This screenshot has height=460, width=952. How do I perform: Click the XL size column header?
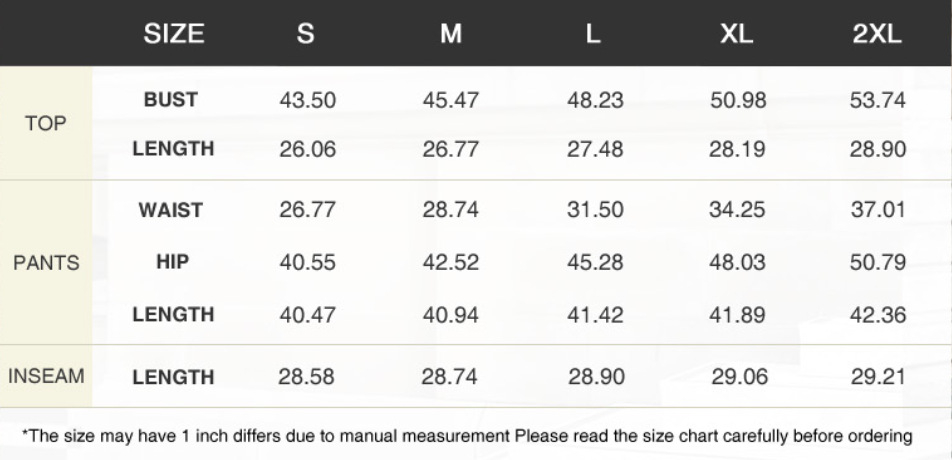coord(736,33)
